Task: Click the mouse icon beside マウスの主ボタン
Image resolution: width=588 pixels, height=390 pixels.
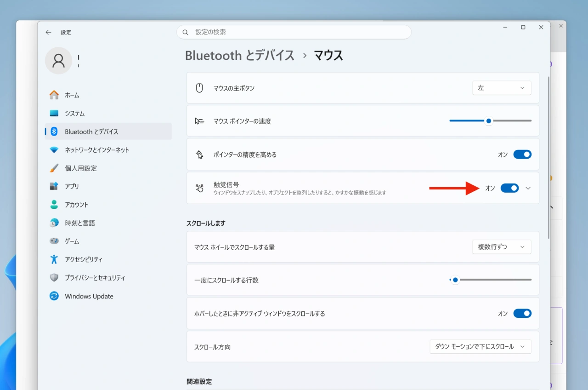Action: [199, 88]
